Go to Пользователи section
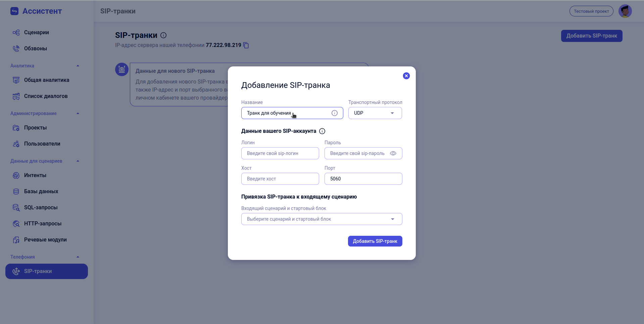 [42, 144]
